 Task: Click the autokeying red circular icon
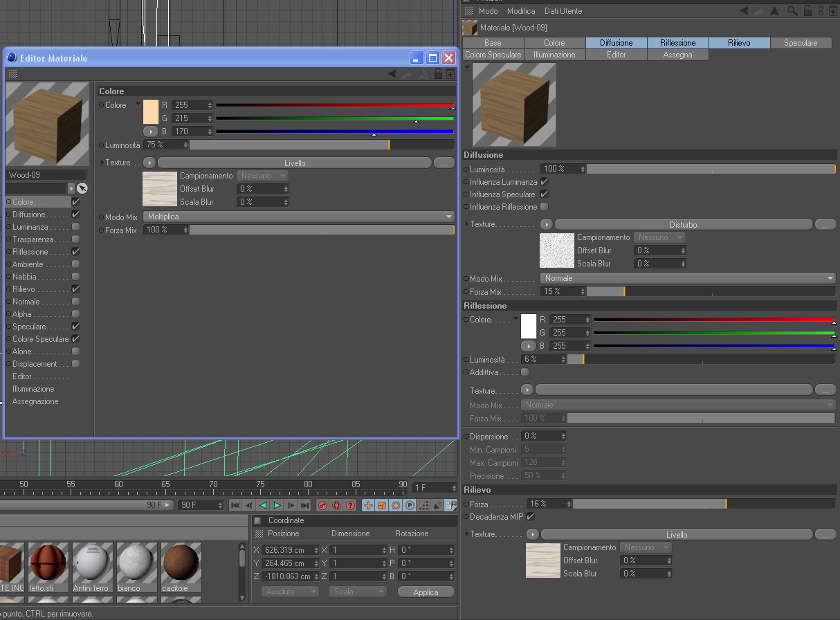coord(336,506)
